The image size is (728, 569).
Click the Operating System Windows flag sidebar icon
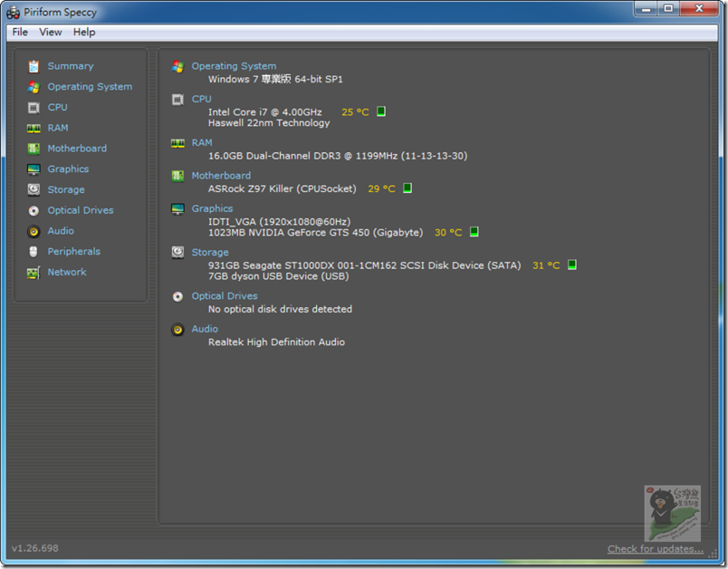point(34,87)
